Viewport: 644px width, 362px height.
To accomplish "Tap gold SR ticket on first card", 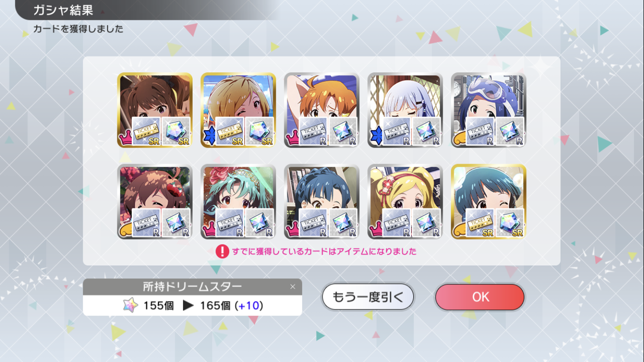I will click(x=146, y=131).
